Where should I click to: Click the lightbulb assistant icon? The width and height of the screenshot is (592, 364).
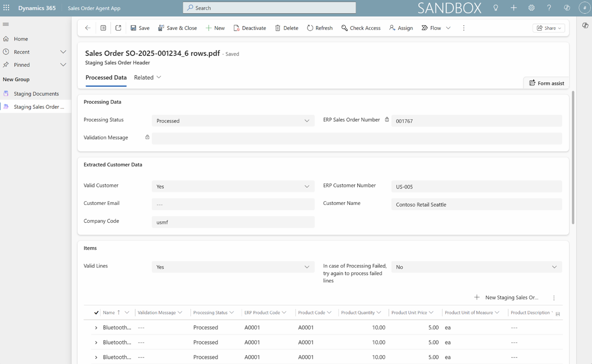tap(495, 8)
